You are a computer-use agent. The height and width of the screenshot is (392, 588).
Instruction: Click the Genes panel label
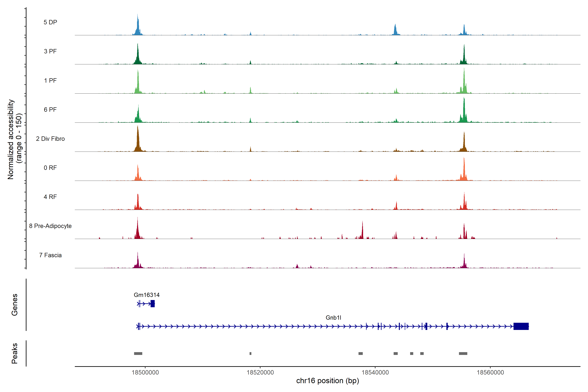coord(15,305)
